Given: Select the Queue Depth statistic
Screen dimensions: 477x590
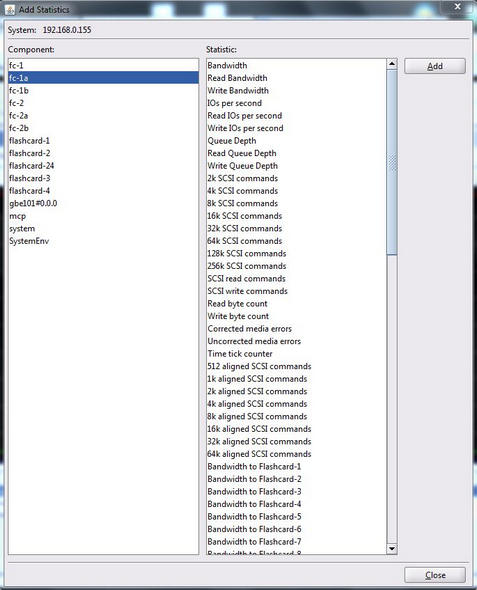Looking at the screenshot, I should pos(297,140).
